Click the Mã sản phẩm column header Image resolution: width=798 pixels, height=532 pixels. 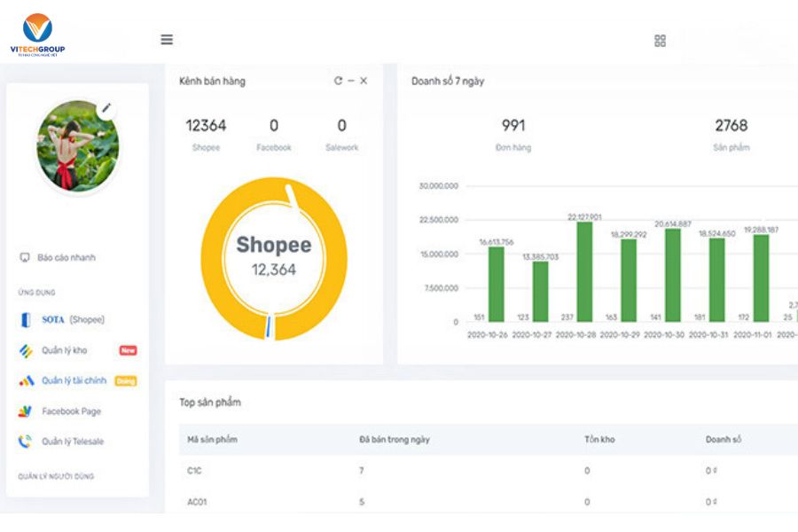(x=212, y=440)
